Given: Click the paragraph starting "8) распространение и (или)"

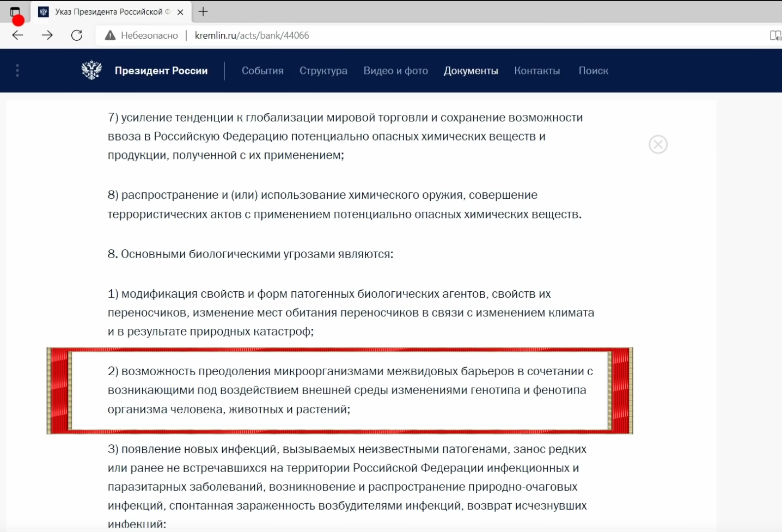Looking at the screenshot, I should (345, 205).
